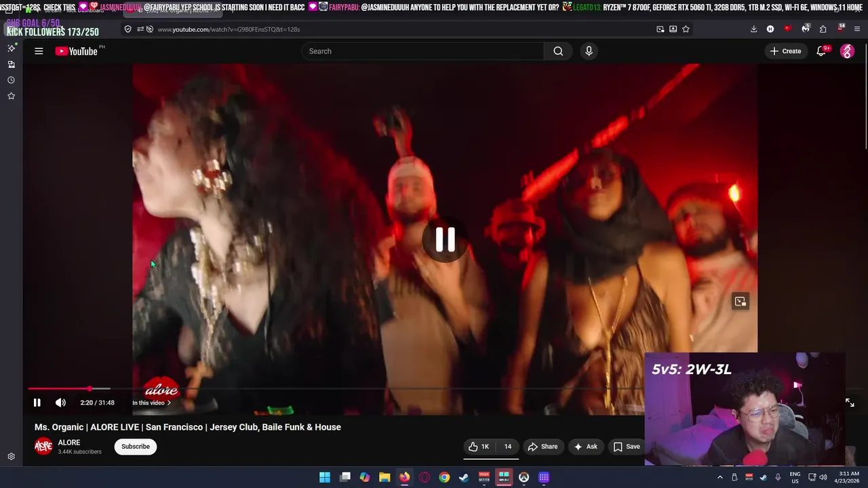Open File Explorer from the taskbar
The image size is (868, 488).
tap(384, 477)
